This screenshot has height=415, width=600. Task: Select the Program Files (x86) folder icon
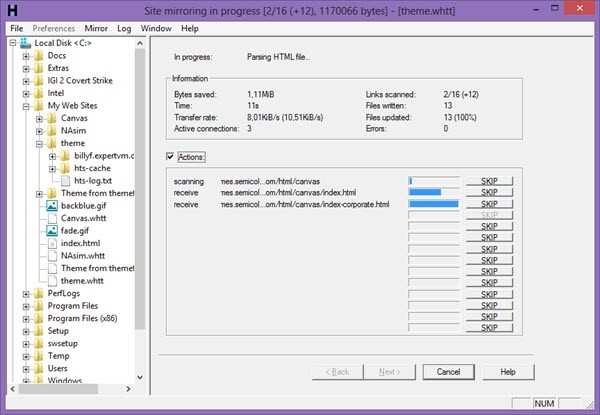click(x=39, y=318)
